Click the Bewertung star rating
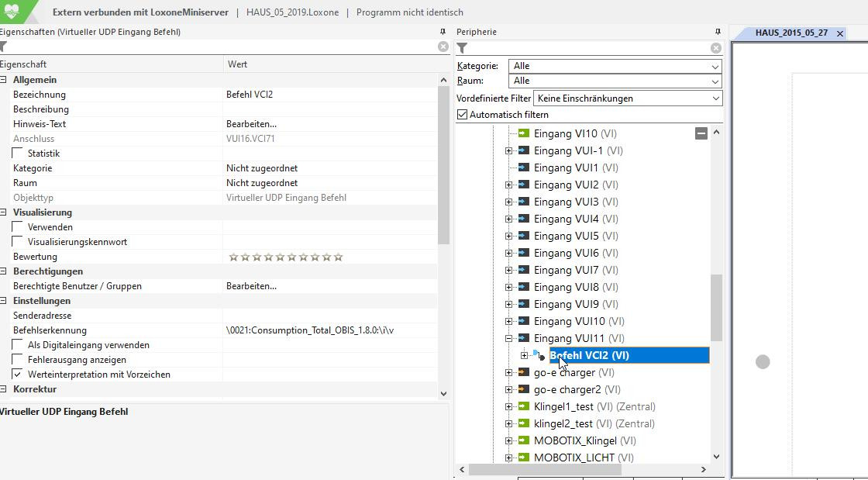Screen dimensions: 868x480 [285, 257]
